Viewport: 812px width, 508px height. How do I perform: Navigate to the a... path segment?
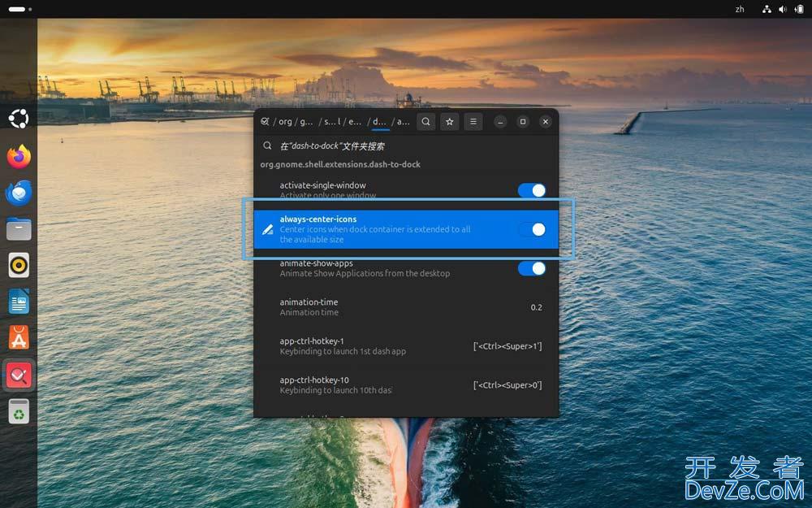pyautogui.click(x=404, y=121)
